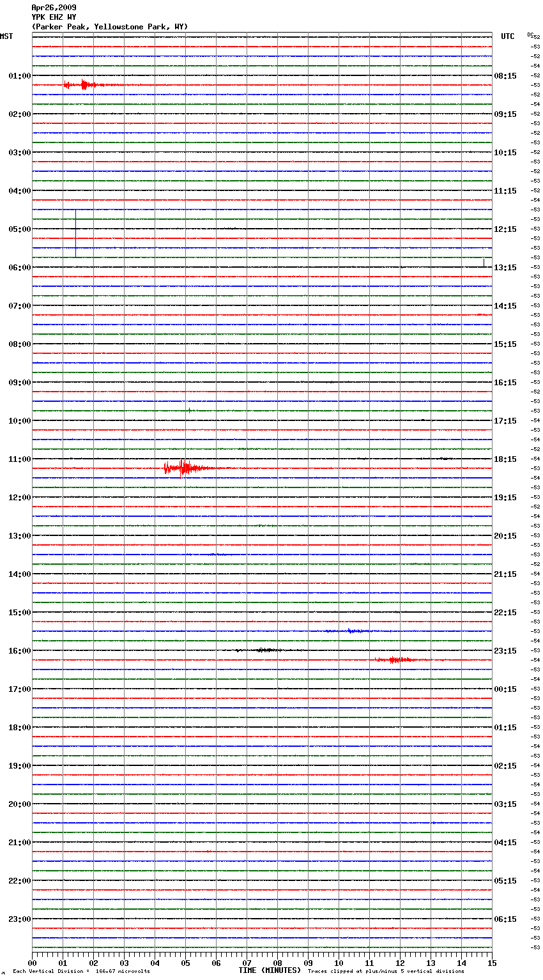Click the "21:15" UTC time label
543x980 pixels.
pos(505,574)
